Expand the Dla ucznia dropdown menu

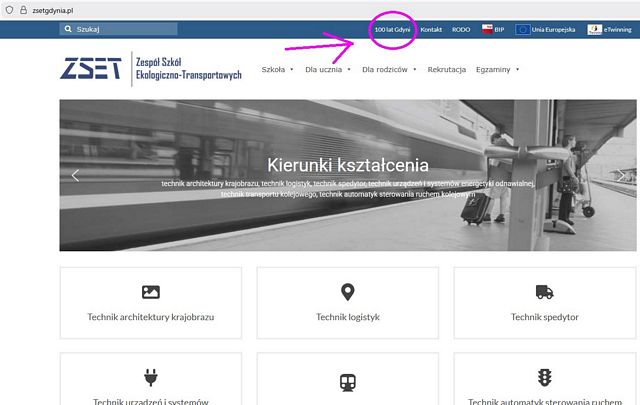click(x=327, y=70)
